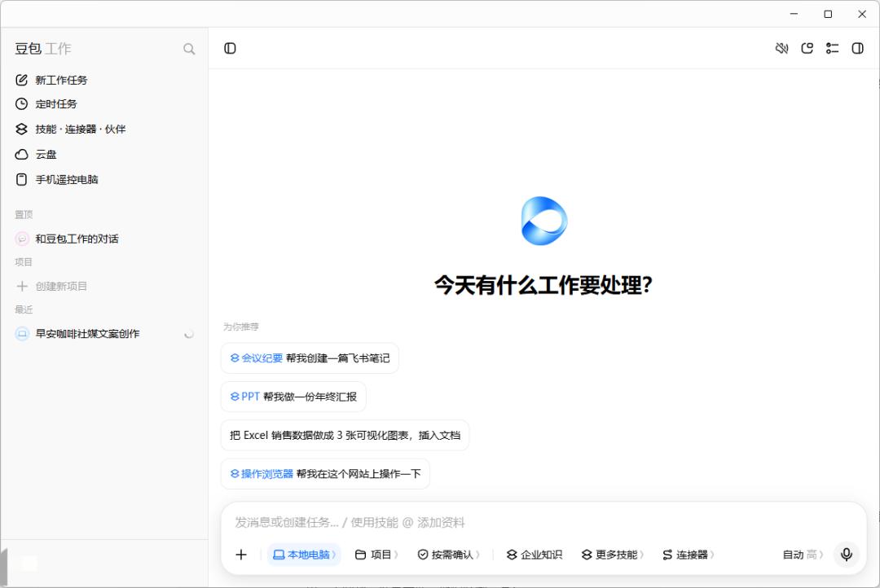The image size is (880, 588).
Task: Expand the 项目 selector
Action: point(376,555)
